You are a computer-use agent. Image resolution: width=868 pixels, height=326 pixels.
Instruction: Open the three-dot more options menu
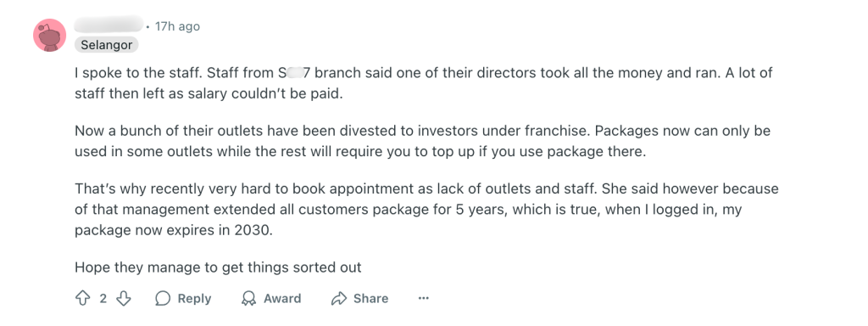pyautogui.click(x=424, y=299)
